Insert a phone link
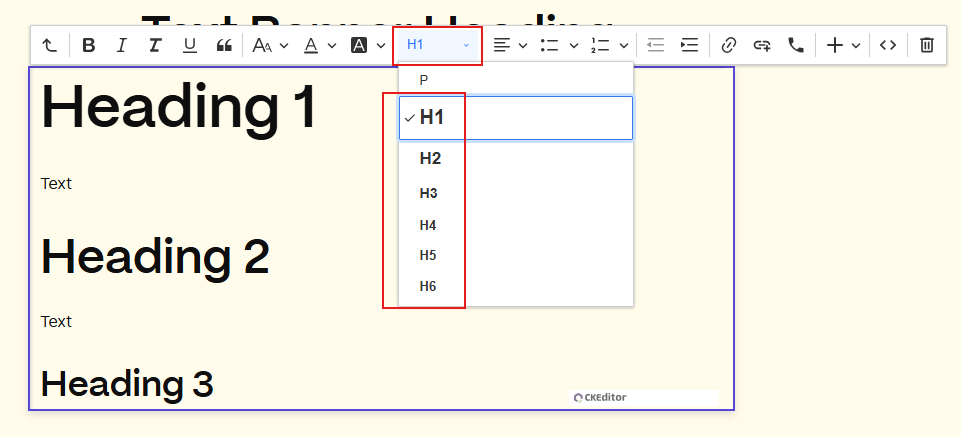 coord(796,45)
